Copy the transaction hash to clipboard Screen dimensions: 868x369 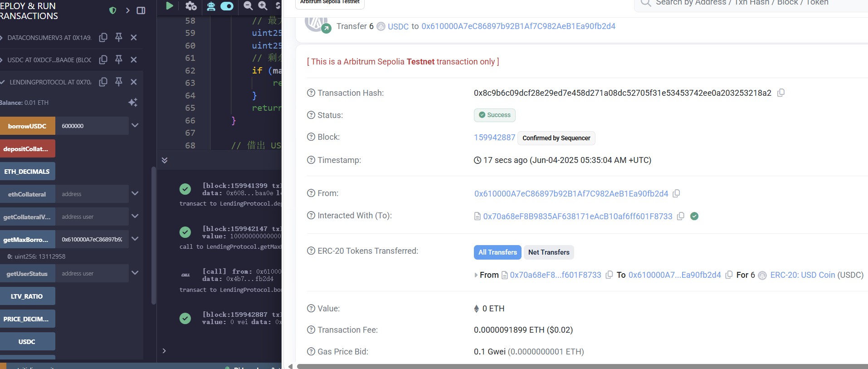click(781, 93)
